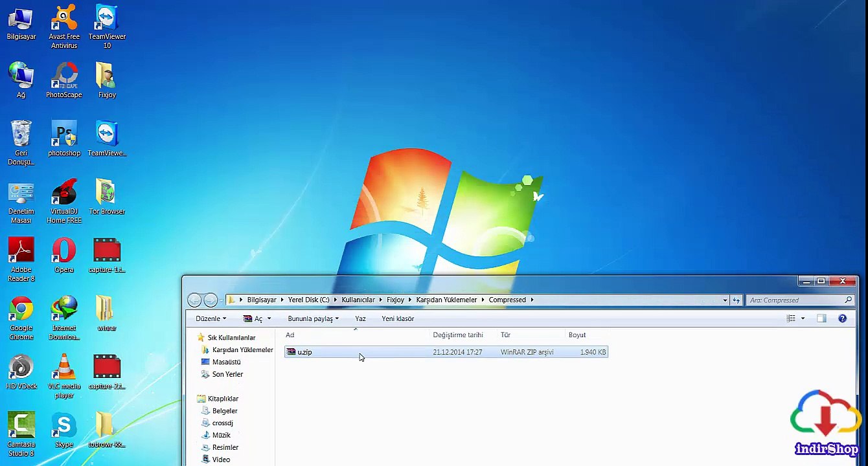
Task: Click the Camtasia Studio 8 shortcut
Action: point(21,434)
